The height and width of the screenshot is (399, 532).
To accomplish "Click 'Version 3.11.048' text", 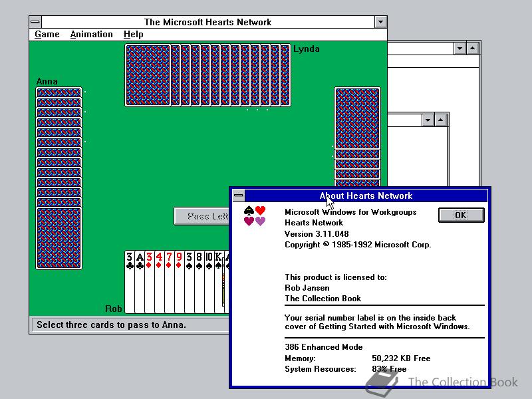I will (317, 234).
